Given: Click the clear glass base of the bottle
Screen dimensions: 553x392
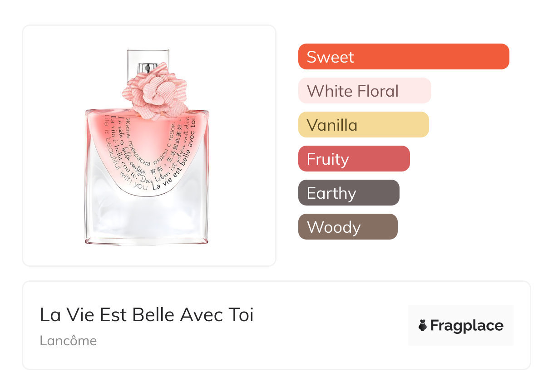Looking at the screenshot, I should coord(146,222).
